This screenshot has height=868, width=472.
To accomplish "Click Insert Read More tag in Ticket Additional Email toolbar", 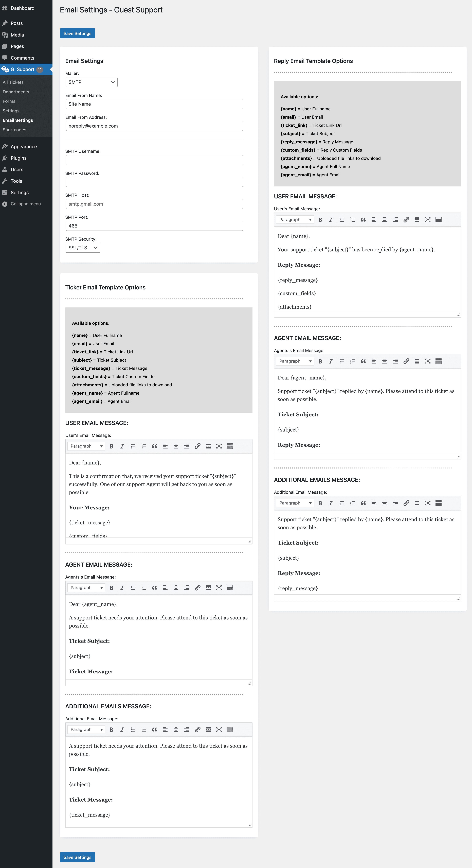I will [x=208, y=730].
